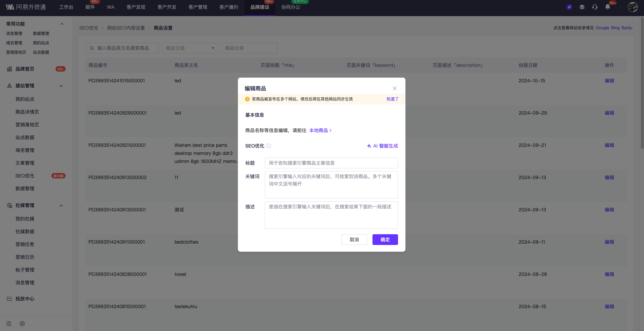The height and width of the screenshot is (331, 644).
Task: Click the purple compass icon in header
Action: [x=569, y=7]
